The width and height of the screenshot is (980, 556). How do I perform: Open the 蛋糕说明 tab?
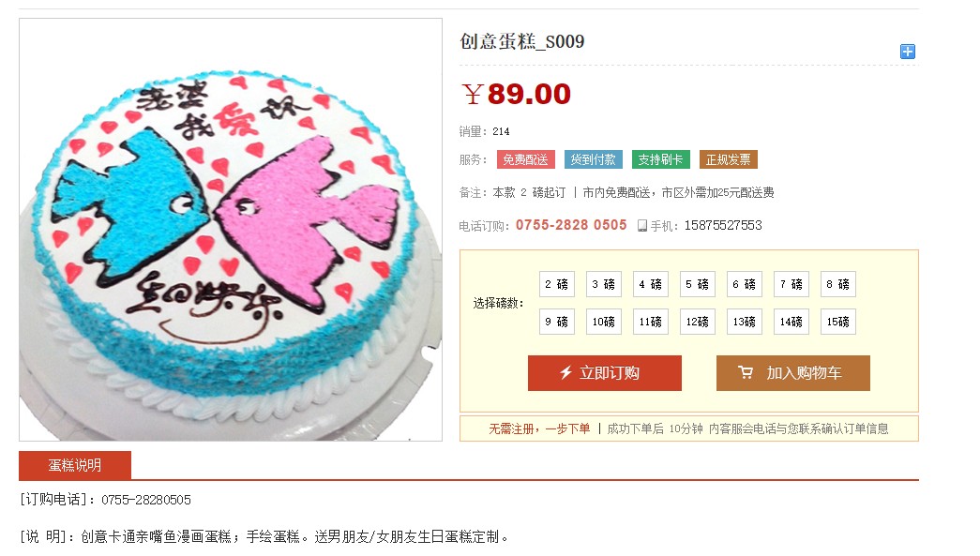[x=75, y=465]
